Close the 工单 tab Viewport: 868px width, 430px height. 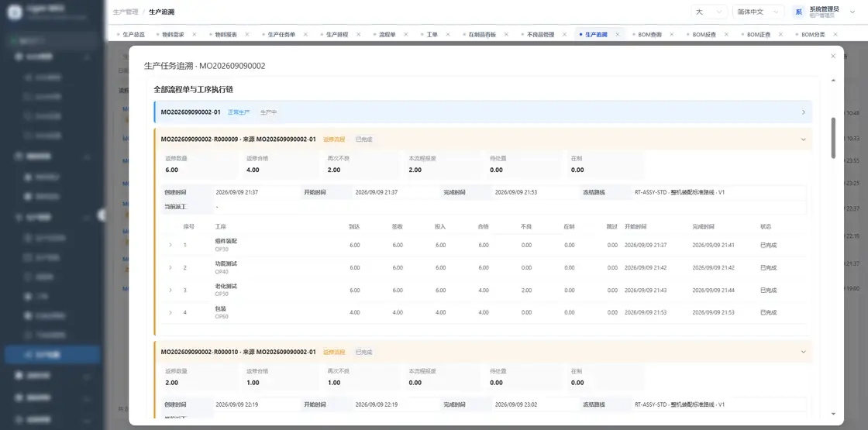click(x=448, y=34)
